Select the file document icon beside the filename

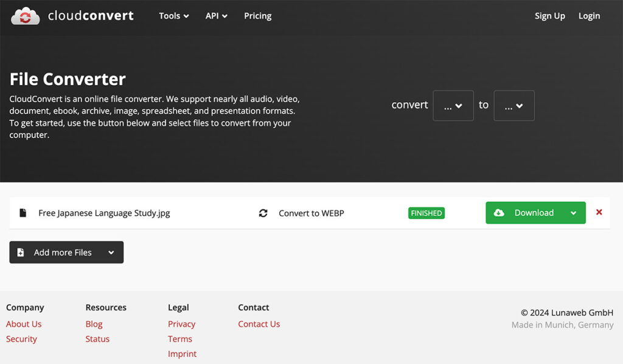(22, 213)
